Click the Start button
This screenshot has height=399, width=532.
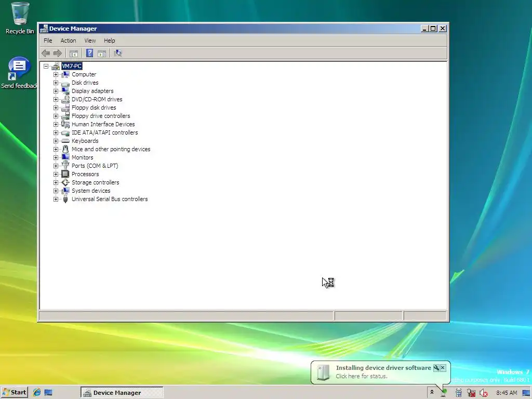(x=14, y=393)
